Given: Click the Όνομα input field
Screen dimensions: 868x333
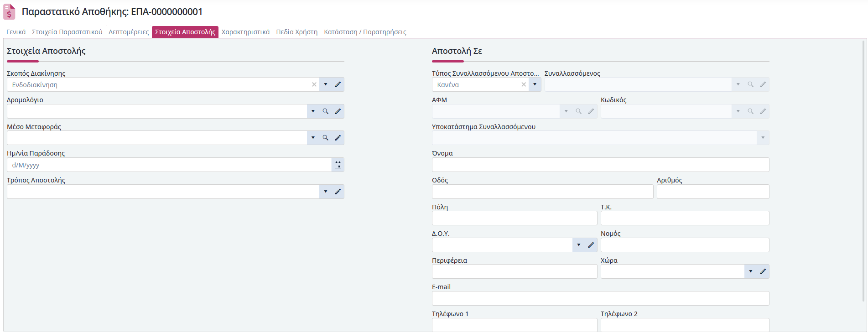Looking at the screenshot, I should pyautogui.click(x=600, y=165).
